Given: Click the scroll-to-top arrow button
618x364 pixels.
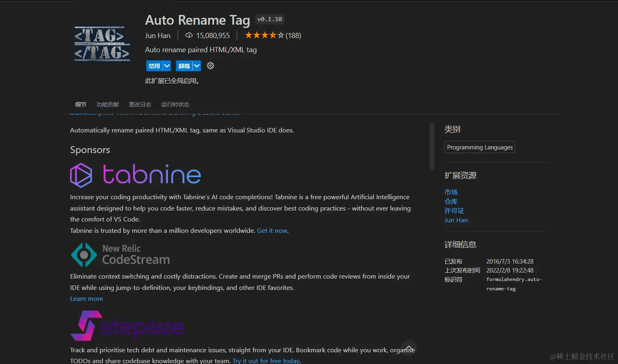Looking at the screenshot, I should tap(408, 348).
